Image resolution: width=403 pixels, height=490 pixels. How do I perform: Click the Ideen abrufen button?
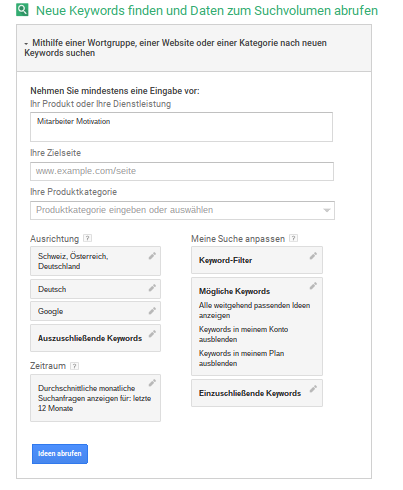[60, 454]
